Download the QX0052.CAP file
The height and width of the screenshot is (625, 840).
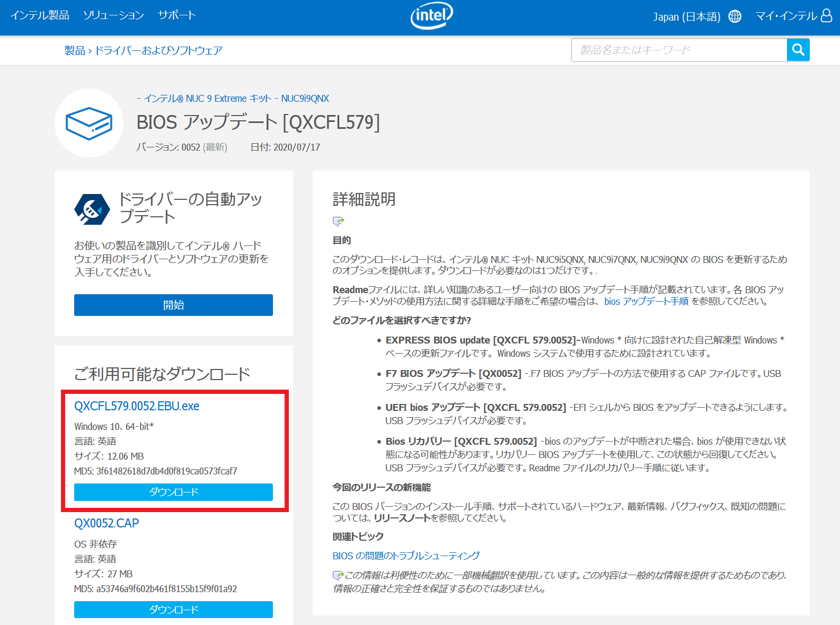pos(173,610)
